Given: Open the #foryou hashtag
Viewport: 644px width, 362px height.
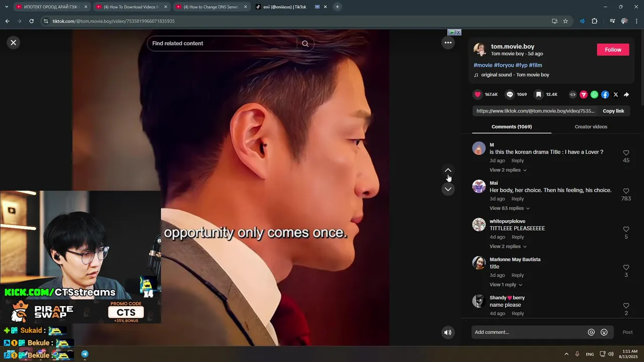Looking at the screenshot, I should coord(504,65).
